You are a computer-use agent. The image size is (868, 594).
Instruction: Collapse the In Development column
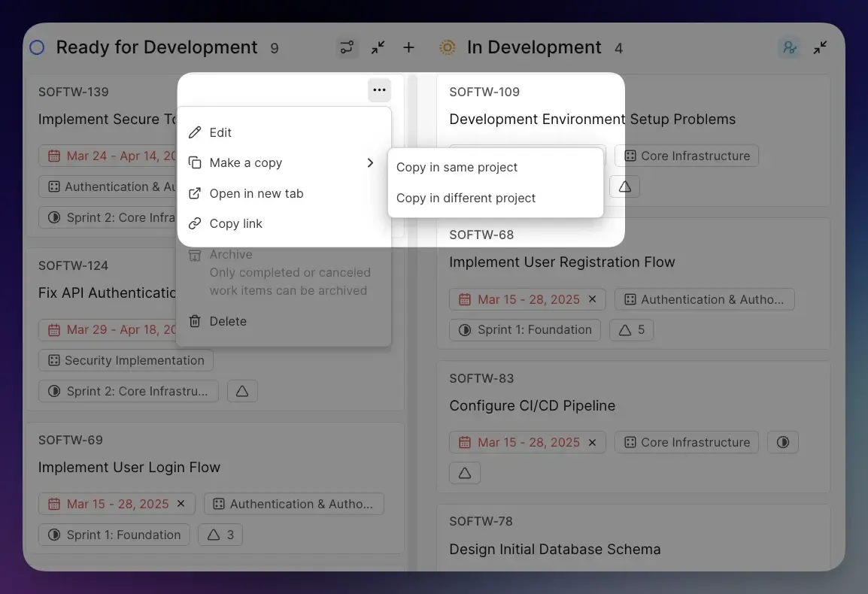point(820,47)
